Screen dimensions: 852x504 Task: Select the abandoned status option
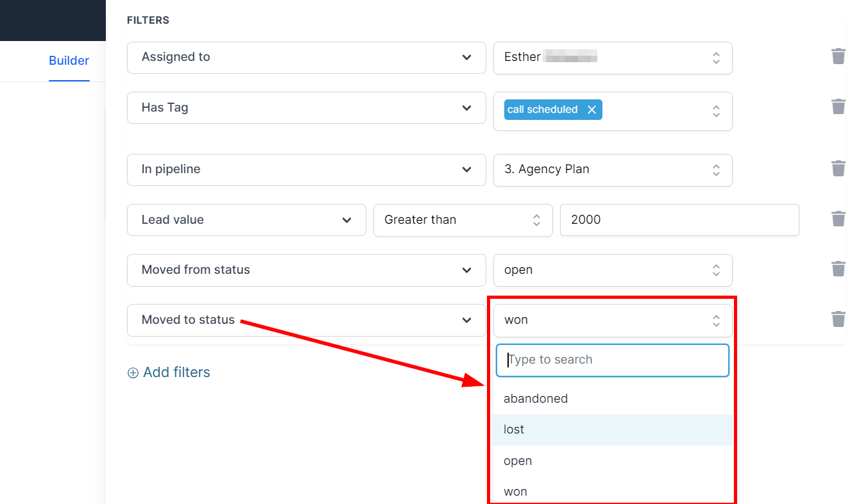pyautogui.click(x=536, y=399)
